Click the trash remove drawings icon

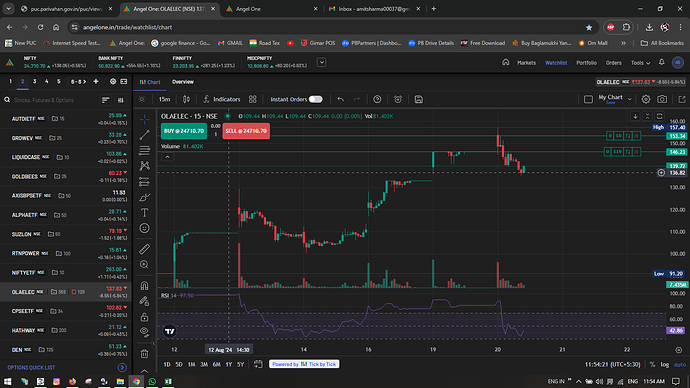click(144, 354)
